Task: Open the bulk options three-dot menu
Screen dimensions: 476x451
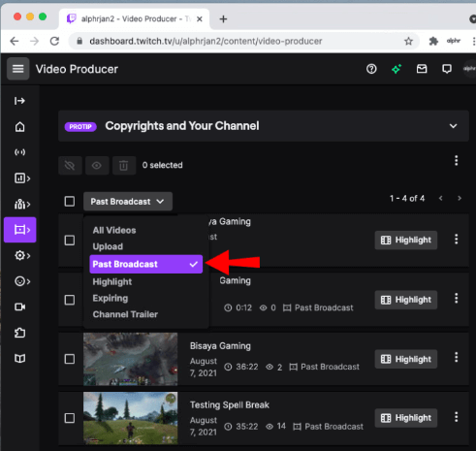Action: click(456, 161)
